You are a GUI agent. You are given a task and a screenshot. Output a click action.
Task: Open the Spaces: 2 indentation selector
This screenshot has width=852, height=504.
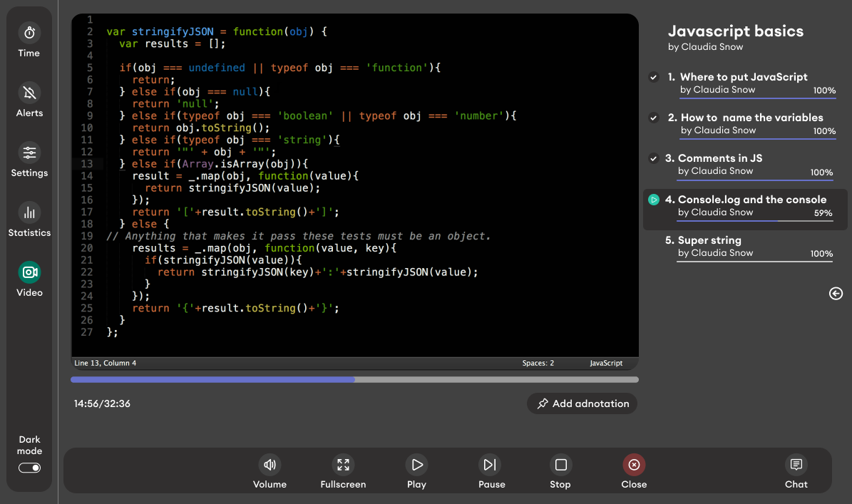tap(538, 364)
